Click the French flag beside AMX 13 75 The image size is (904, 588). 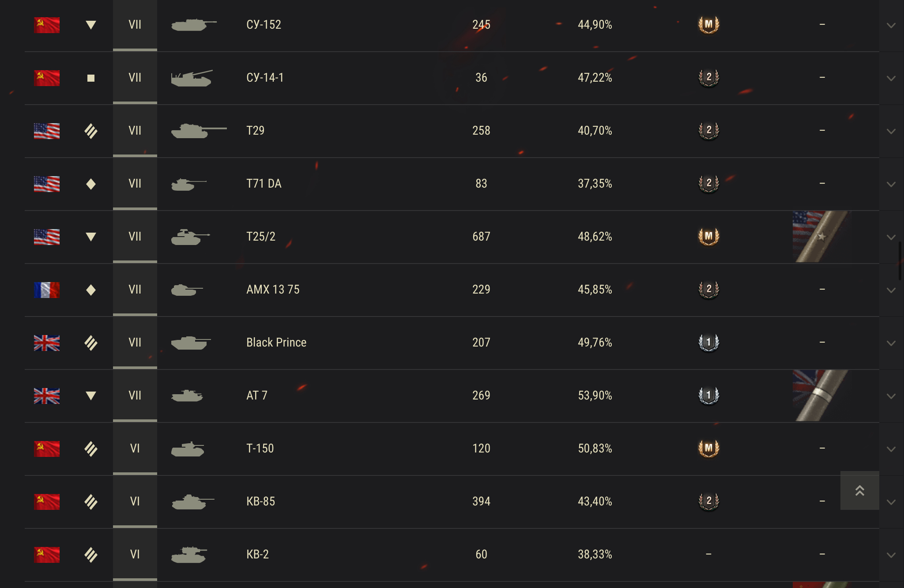click(47, 290)
